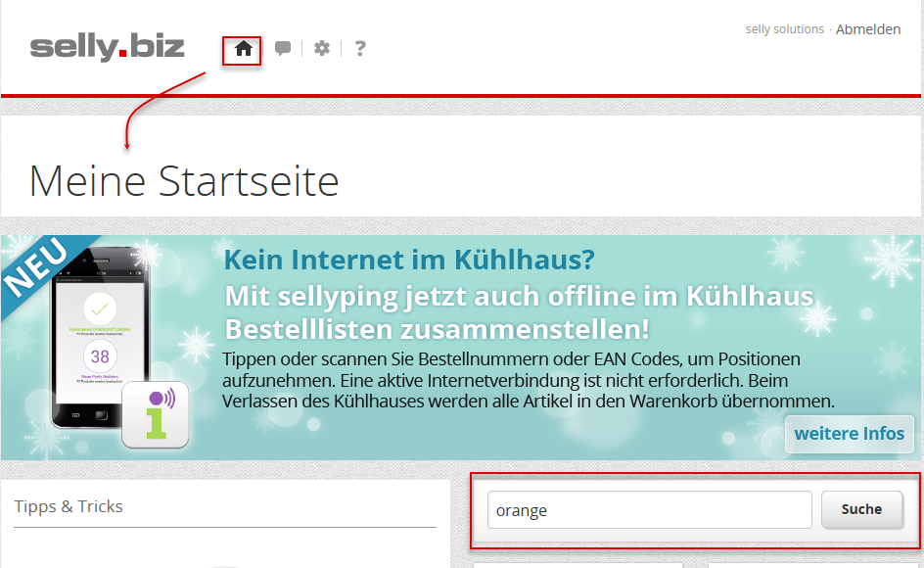
Task: Click the Meine Startseite page title
Action: click(x=184, y=181)
